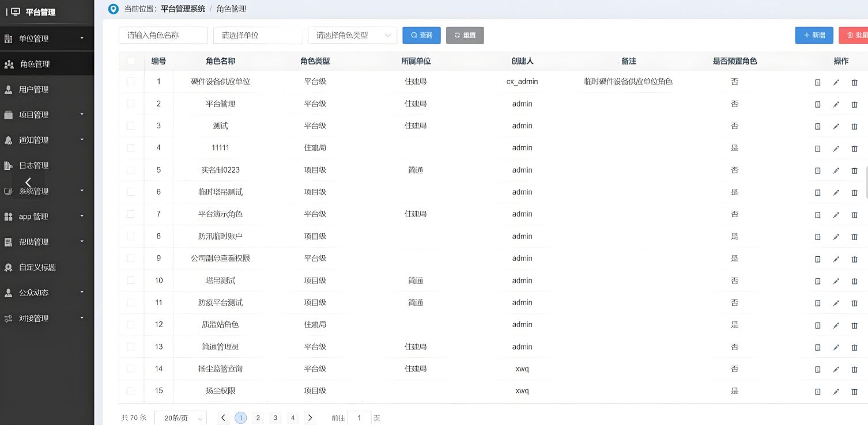Open the 单位管理 sidebar icon

point(9,38)
